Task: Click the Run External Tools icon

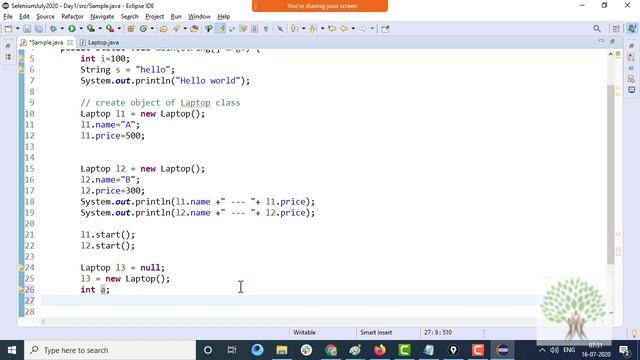Action: (110, 29)
